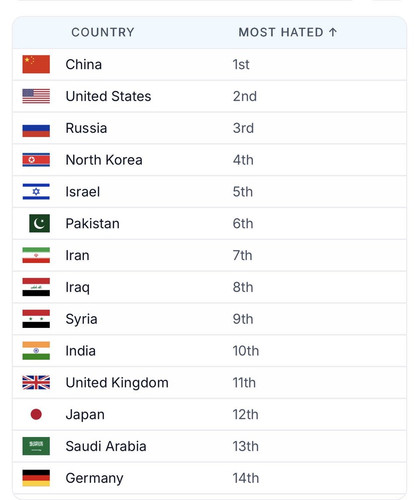Open the Iraq country name
Screen dimensions: 419x500
tap(78, 287)
